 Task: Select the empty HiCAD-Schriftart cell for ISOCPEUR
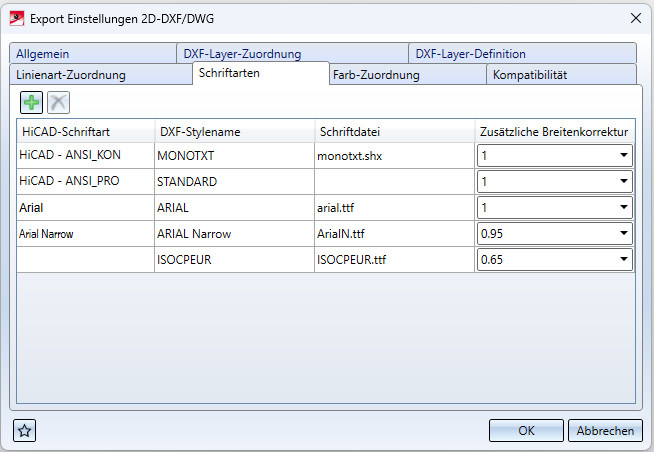[x=85, y=259]
